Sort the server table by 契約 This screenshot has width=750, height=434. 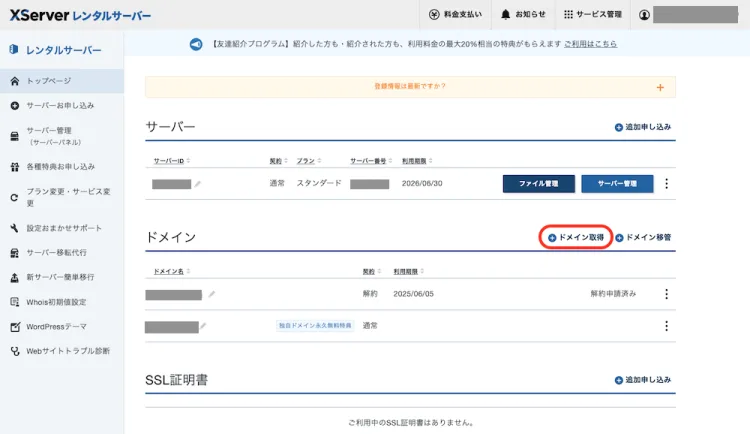278,161
